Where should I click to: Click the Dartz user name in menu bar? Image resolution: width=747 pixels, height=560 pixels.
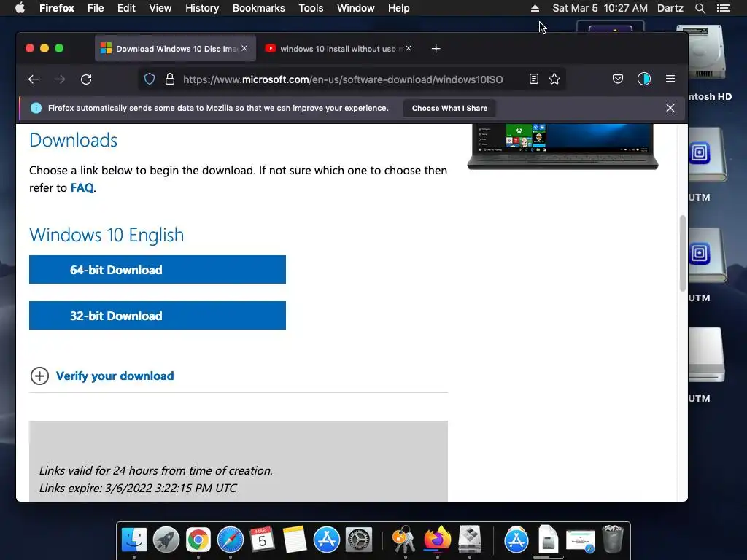pos(670,8)
